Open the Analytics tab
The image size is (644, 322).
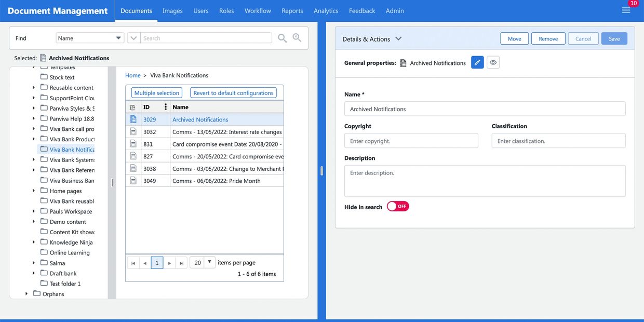click(x=326, y=10)
